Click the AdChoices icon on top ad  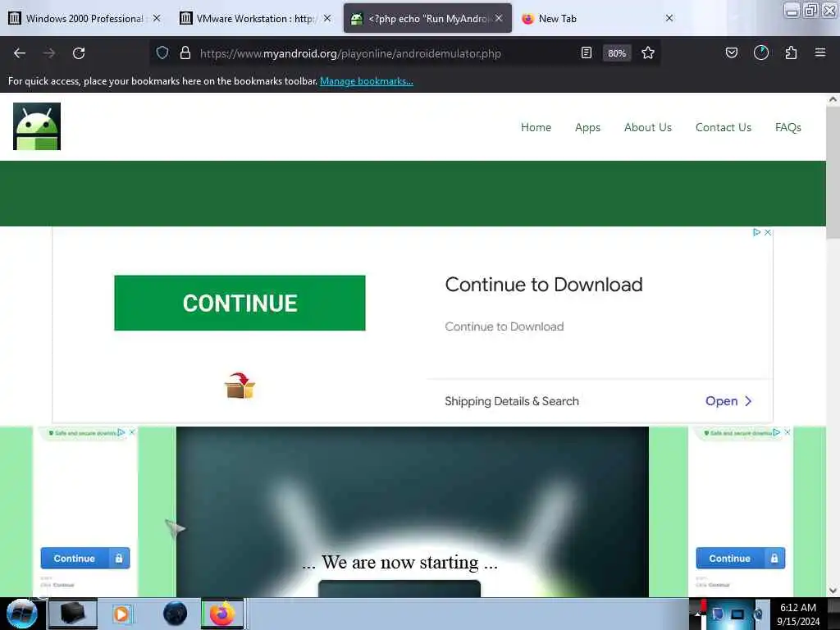coord(756,232)
